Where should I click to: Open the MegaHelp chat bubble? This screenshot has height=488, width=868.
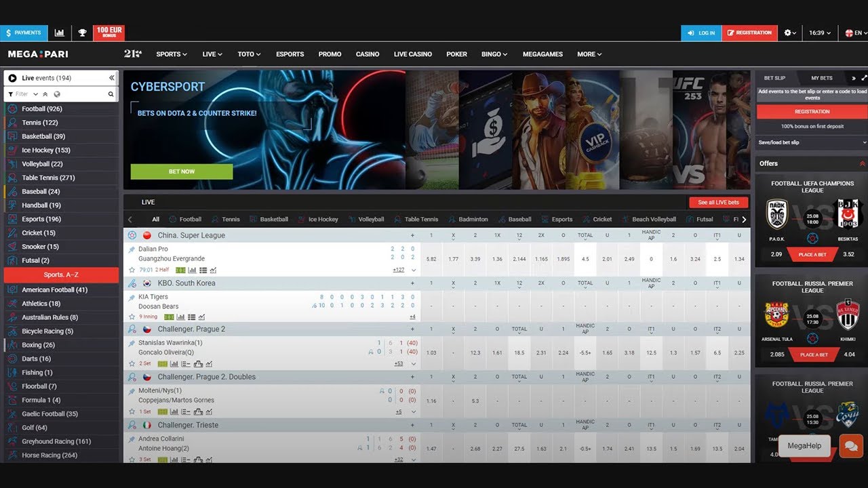850,446
